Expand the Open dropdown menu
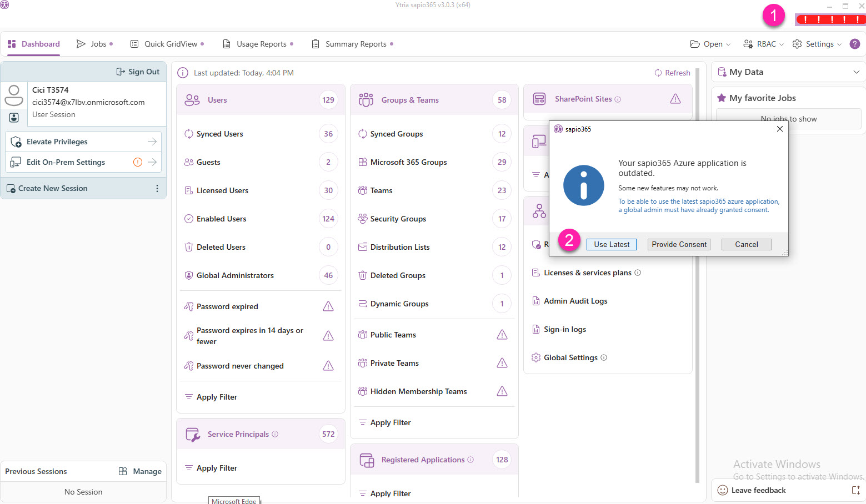The width and height of the screenshot is (866, 504). [710, 44]
